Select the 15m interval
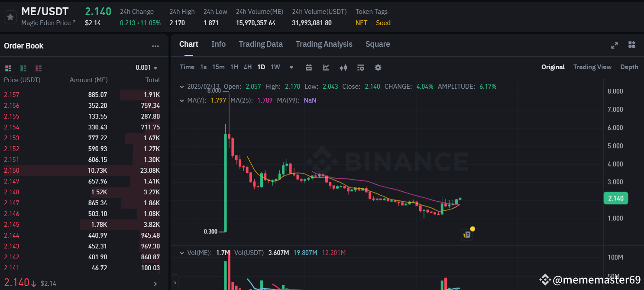The width and height of the screenshot is (644, 290). [218, 67]
